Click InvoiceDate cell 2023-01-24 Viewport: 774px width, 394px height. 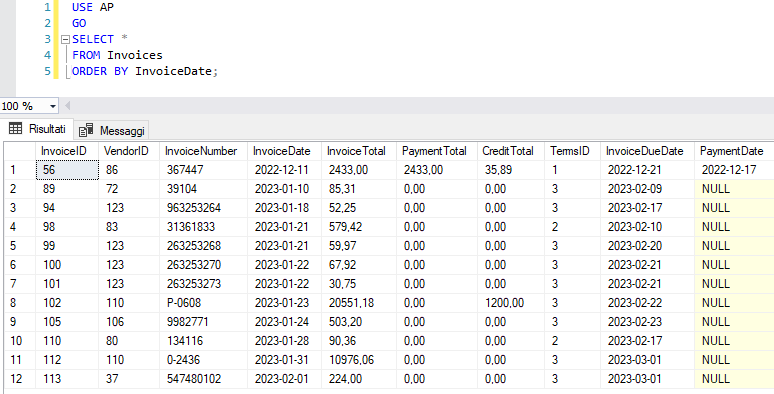(285, 322)
